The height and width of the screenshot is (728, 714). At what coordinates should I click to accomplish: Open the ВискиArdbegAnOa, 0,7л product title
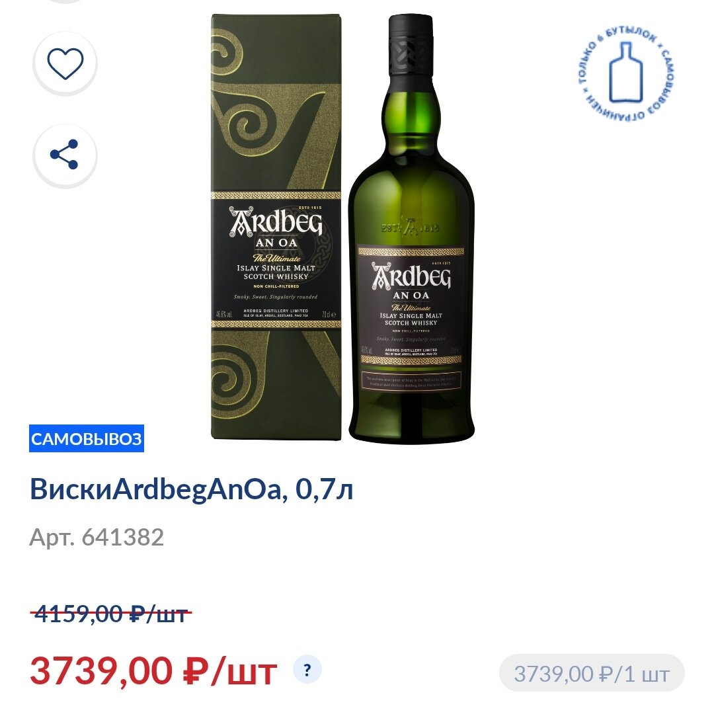tap(191, 489)
